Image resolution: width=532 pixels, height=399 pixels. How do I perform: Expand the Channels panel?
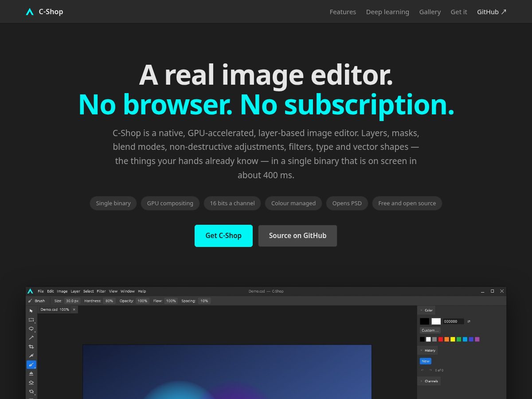[421, 381]
